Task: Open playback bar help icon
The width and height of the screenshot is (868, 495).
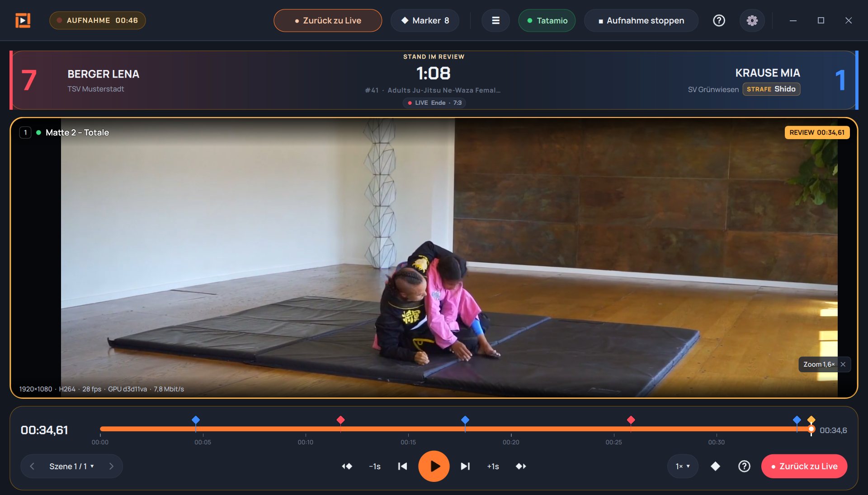Action: pyautogui.click(x=744, y=466)
